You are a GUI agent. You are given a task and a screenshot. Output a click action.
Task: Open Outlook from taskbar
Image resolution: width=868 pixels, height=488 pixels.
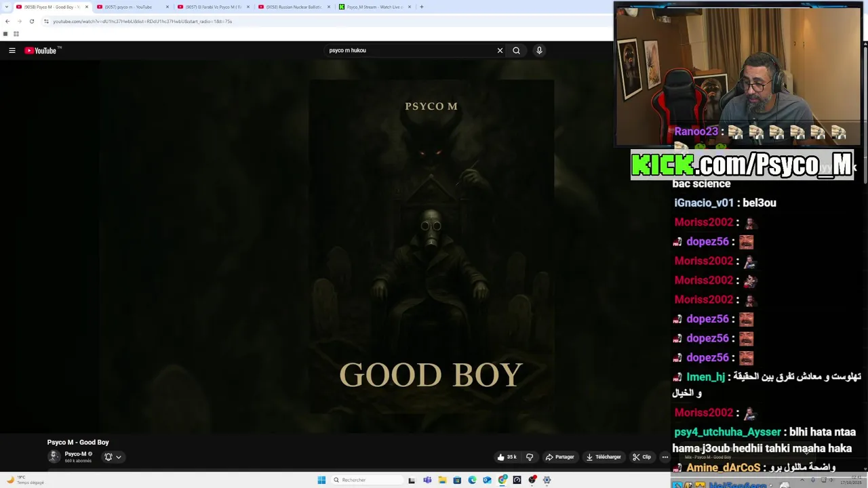pos(487,480)
